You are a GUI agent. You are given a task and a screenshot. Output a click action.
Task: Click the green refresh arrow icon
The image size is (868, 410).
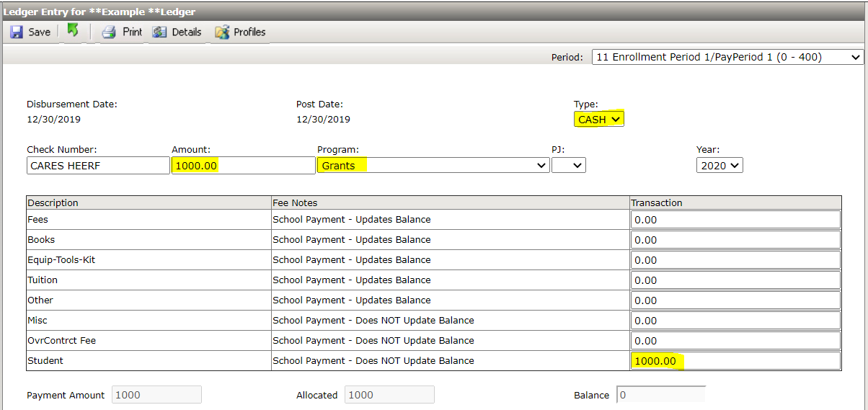[x=72, y=30]
